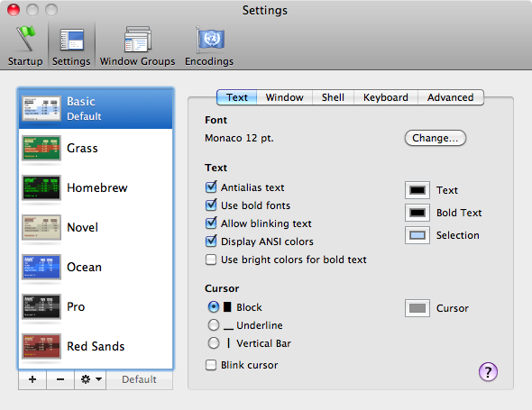Select the Pro profile name
Image resolution: width=532 pixels, height=410 pixels.
76,306
